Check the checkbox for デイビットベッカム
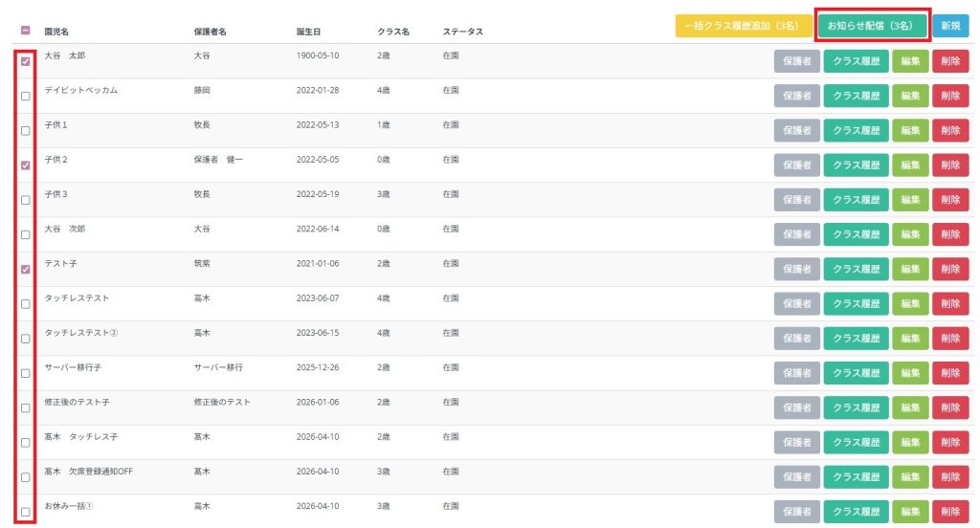Screen dimensions: 980x528 click(26, 97)
